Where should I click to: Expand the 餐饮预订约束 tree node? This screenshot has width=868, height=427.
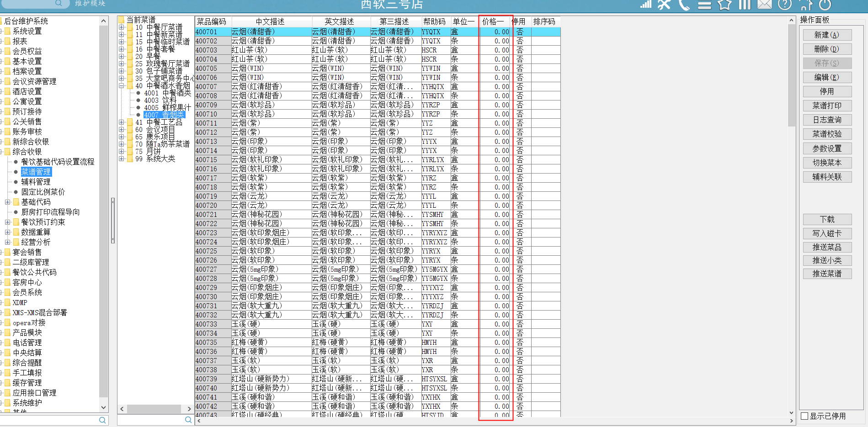click(x=7, y=222)
